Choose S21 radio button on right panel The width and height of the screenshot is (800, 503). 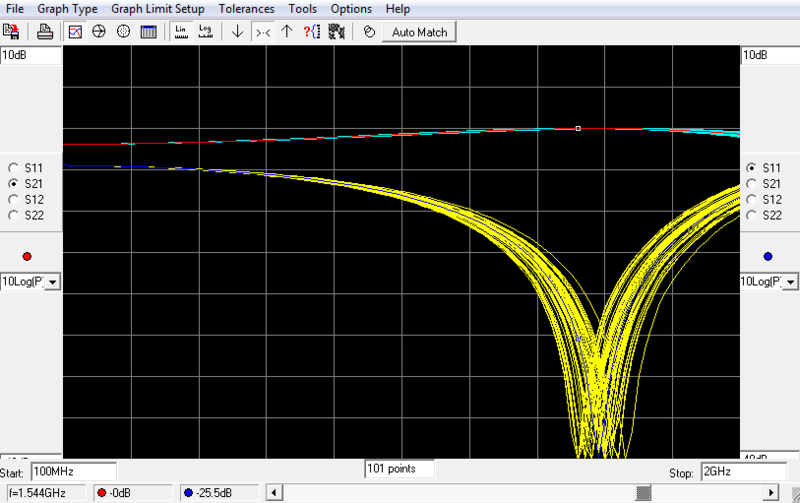pyautogui.click(x=751, y=184)
